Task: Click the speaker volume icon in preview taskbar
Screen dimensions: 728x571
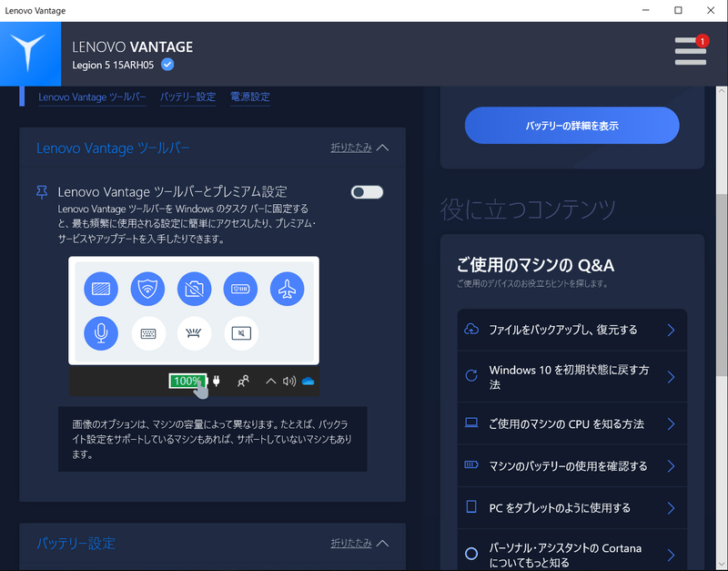Action: tap(289, 382)
